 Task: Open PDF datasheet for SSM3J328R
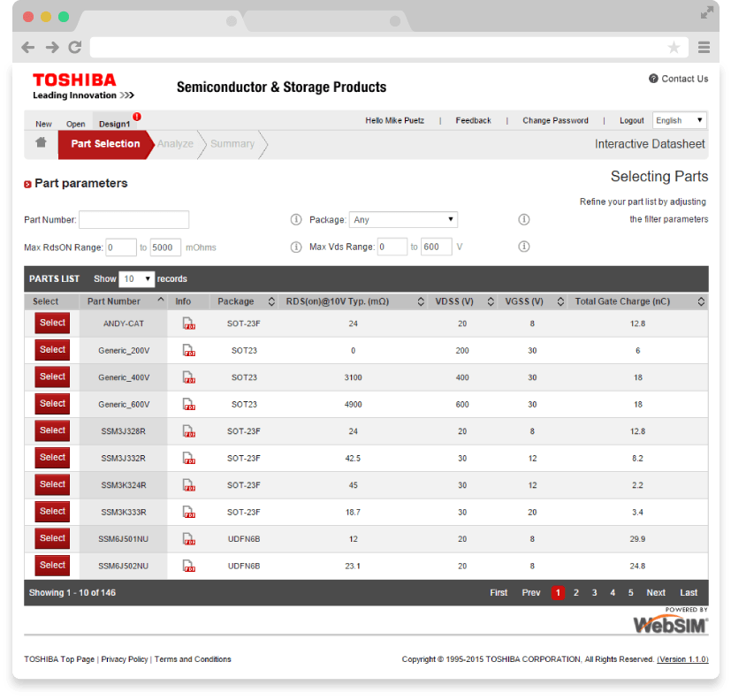coord(189,431)
